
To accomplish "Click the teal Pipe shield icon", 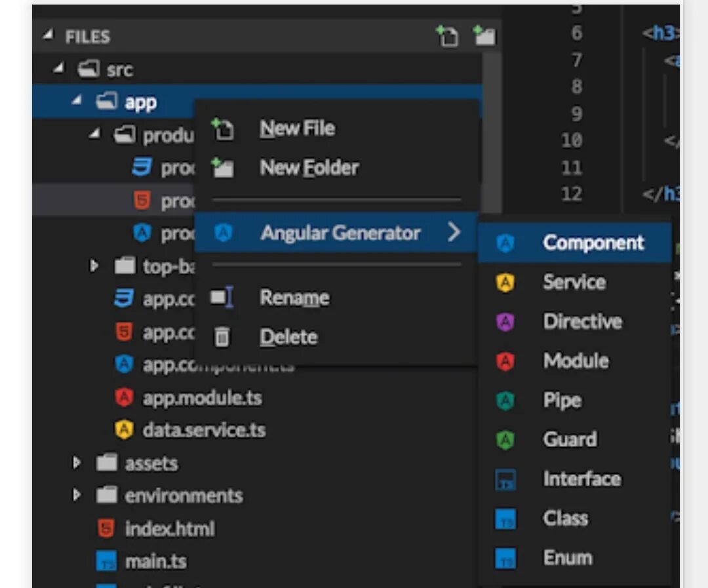I will tap(505, 401).
